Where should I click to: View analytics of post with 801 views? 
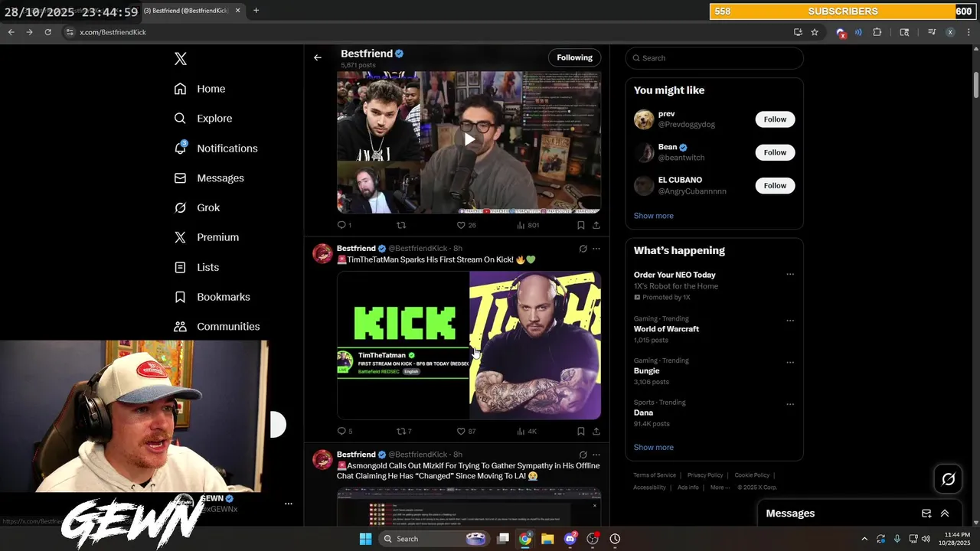click(528, 225)
